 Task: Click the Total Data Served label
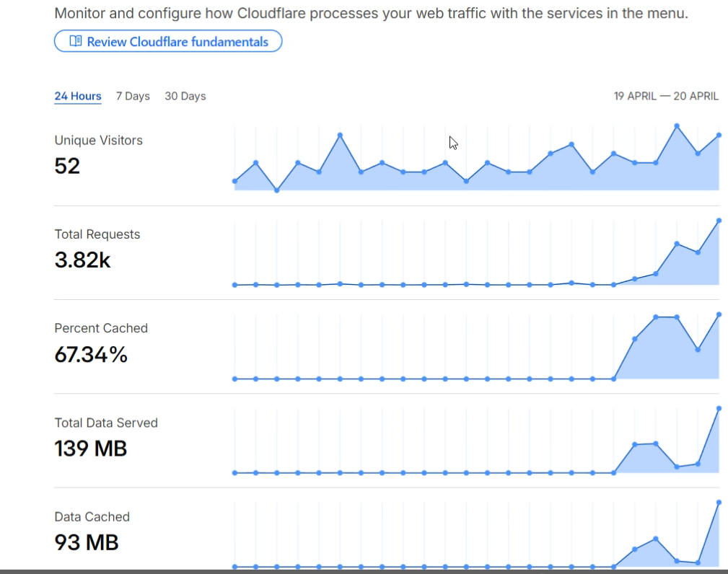point(106,423)
